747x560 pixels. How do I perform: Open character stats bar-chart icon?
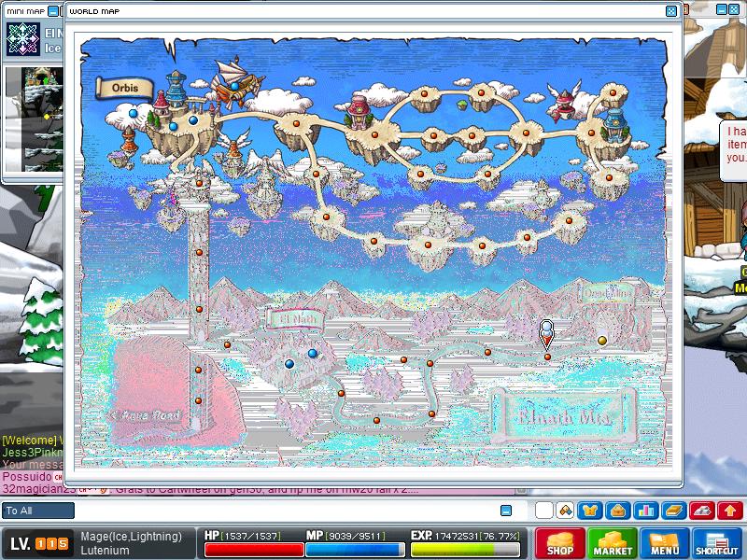645,511
